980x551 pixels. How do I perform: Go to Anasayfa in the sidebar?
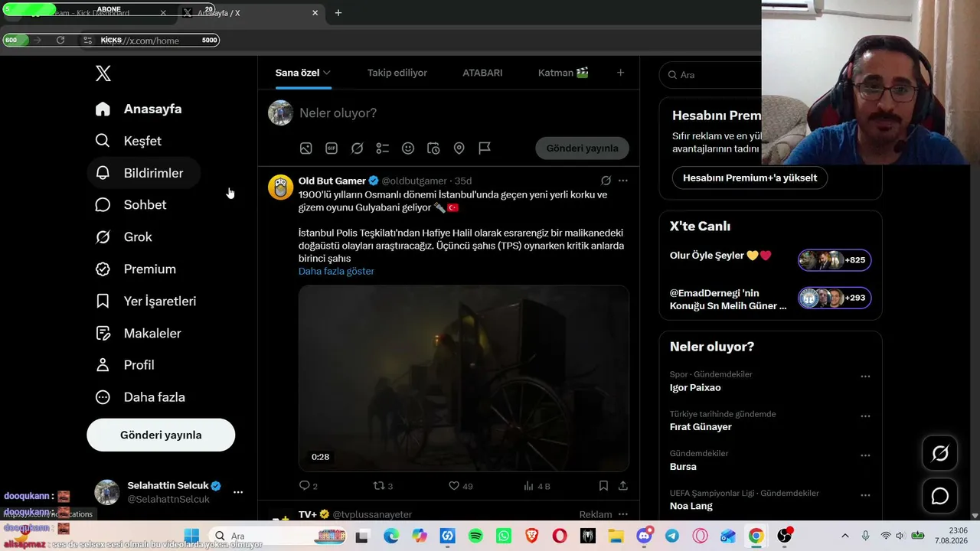tap(139, 109)
